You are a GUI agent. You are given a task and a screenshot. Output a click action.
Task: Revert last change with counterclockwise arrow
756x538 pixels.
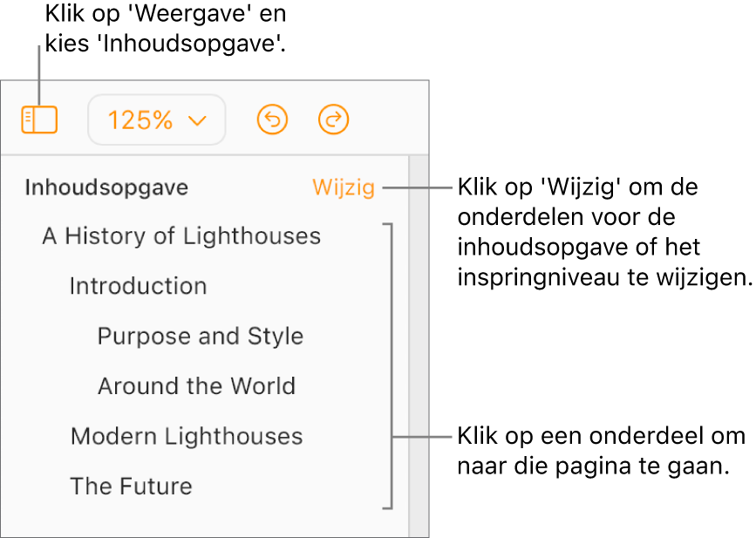[x=273, y=119]
